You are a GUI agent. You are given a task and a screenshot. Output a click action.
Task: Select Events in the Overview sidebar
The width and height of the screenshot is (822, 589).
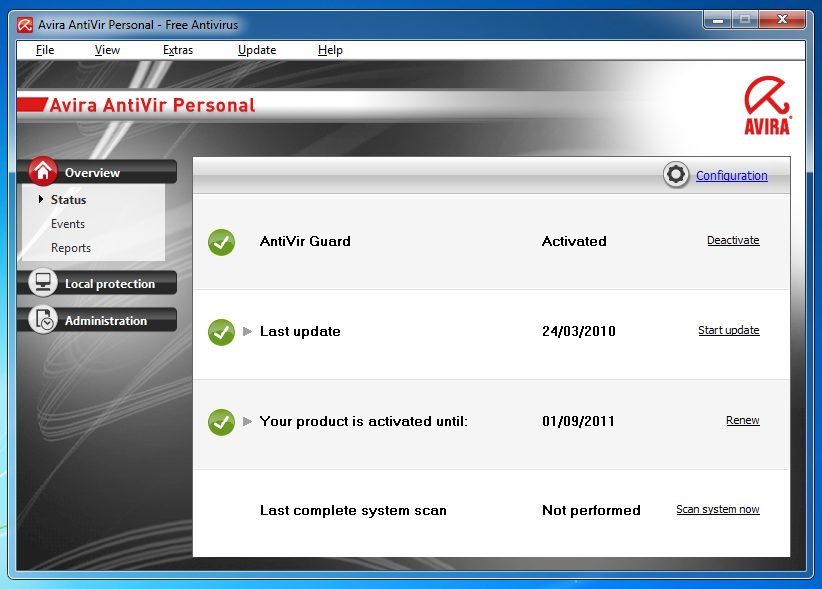[x=68, y=224]
